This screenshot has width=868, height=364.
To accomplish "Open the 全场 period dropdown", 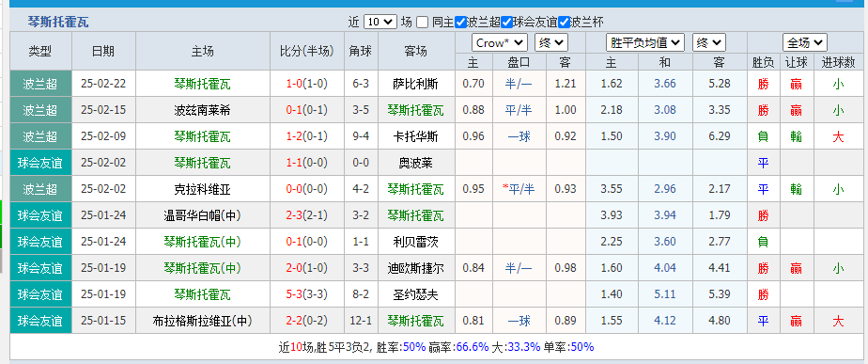I will (x=805, y=42).
